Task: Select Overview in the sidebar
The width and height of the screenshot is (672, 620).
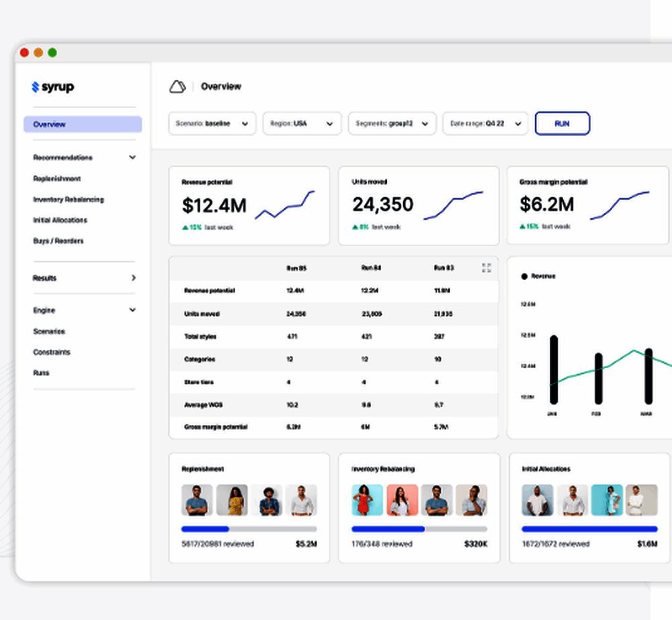Action: (x=82, y=124)
